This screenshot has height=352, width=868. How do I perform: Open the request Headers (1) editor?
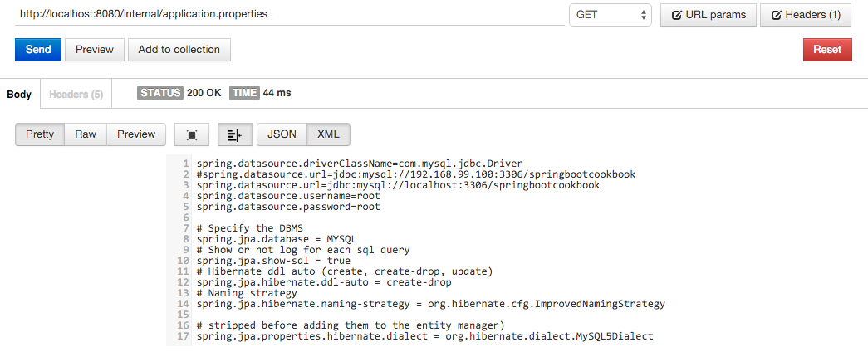[x=805, y=15]
